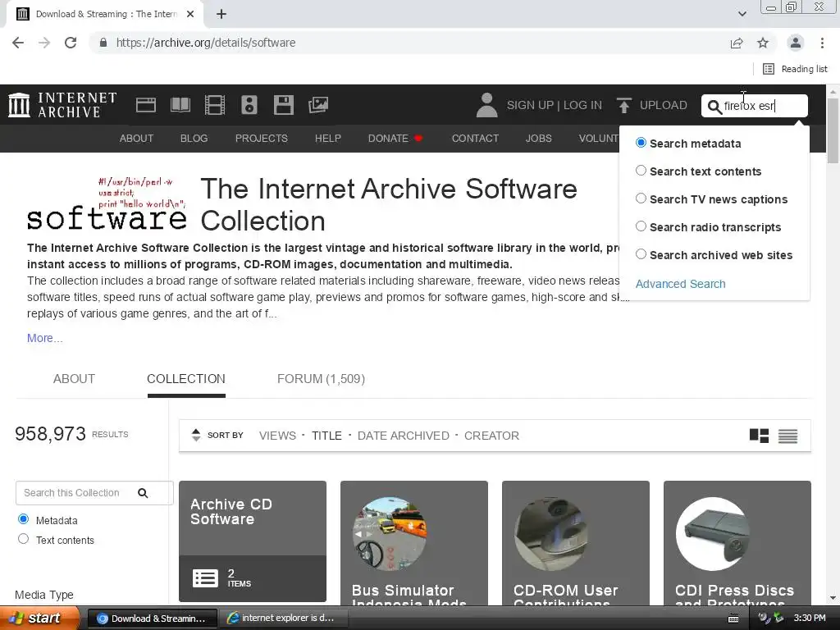Open the Chrome profile icon

(x=796, y=43)
